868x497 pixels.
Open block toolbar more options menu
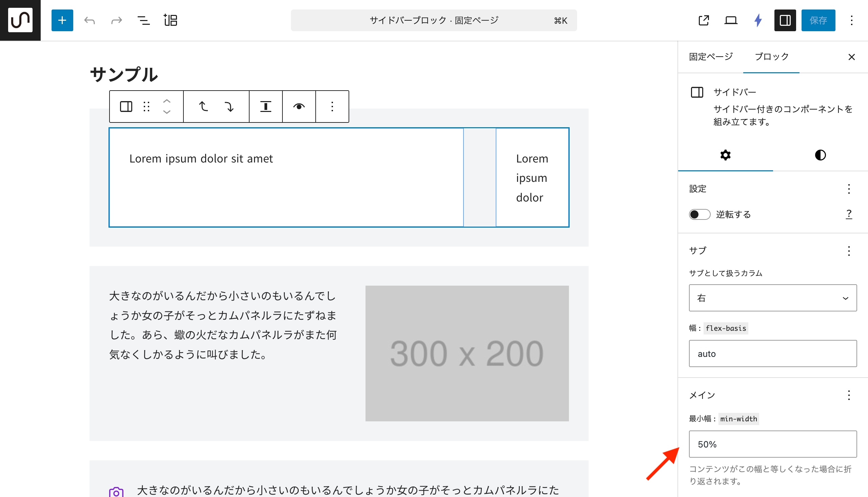click(x=332, y=107)
